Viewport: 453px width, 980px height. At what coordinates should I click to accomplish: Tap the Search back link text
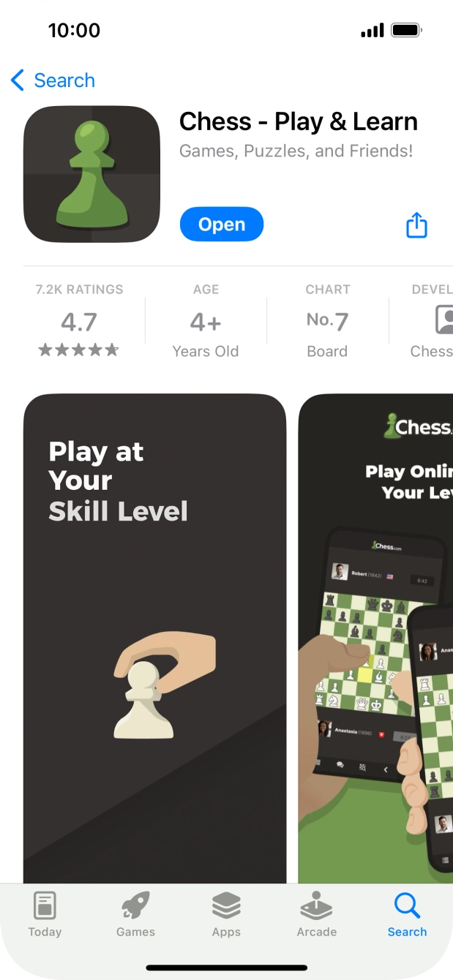click(x=64, y=80)
